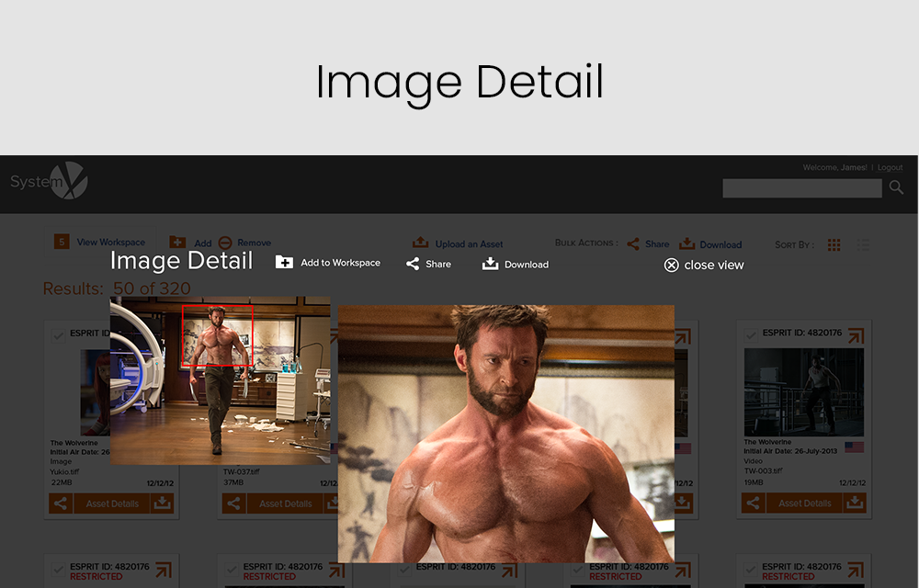Click the Remove minus icon

[x=225, y=243]
